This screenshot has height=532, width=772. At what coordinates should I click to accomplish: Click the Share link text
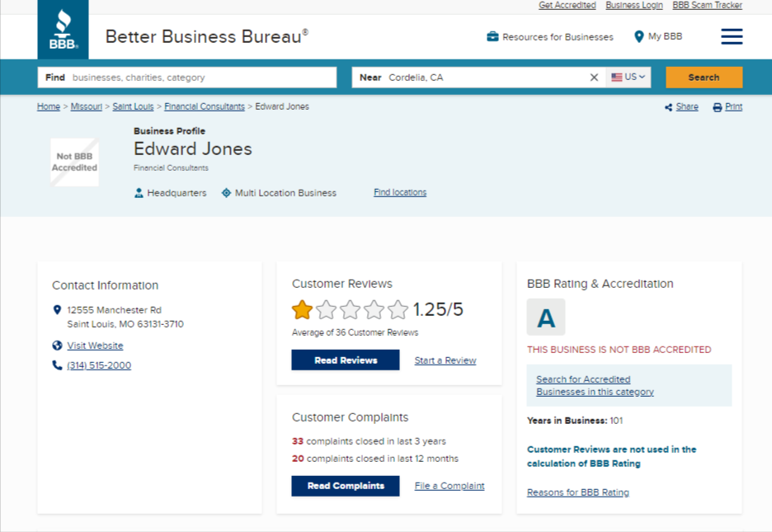click(x=687, y=106)
